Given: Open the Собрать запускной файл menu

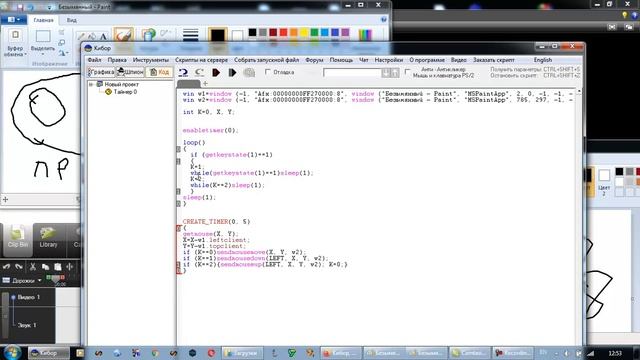Looking at the screenshot, I should point(267,60).
